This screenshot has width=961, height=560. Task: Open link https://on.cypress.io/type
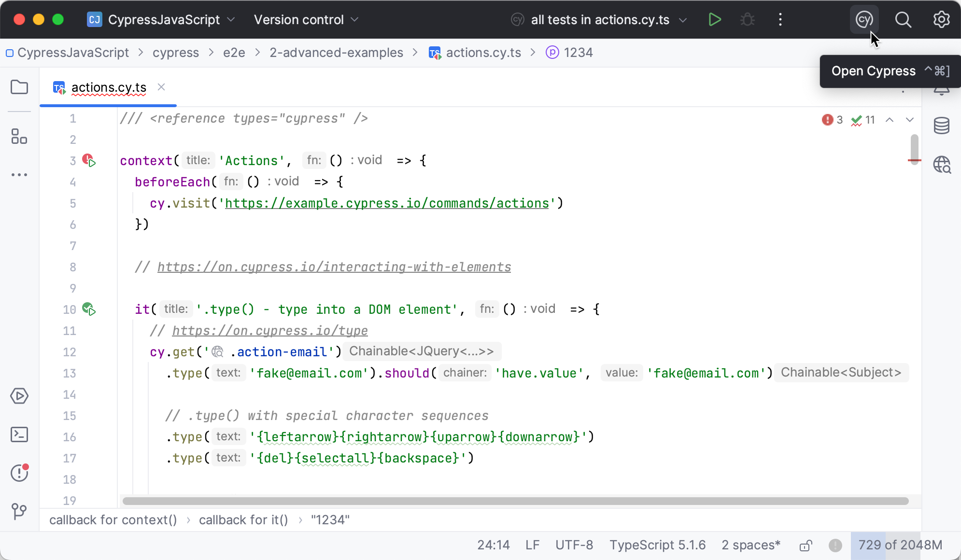pyautogui.click(x=270, y=331)
